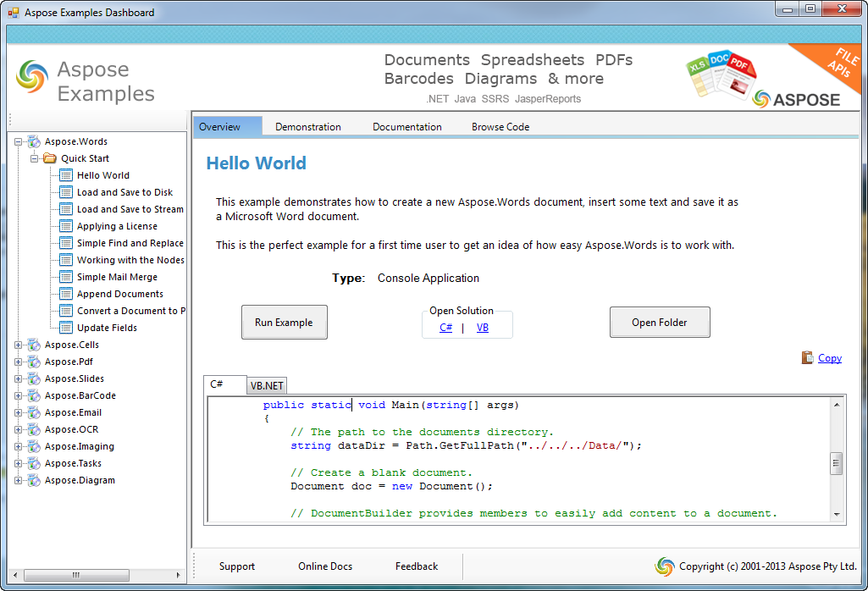Select the VB.NET code tab
Viewport: 868px width, 591px height.
pos(267,386)
